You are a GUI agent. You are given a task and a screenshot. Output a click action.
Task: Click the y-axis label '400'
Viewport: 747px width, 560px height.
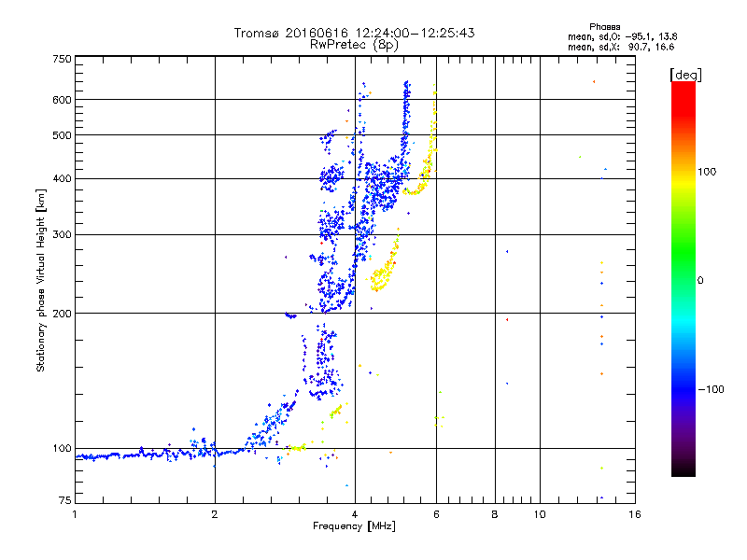(62, 179)
